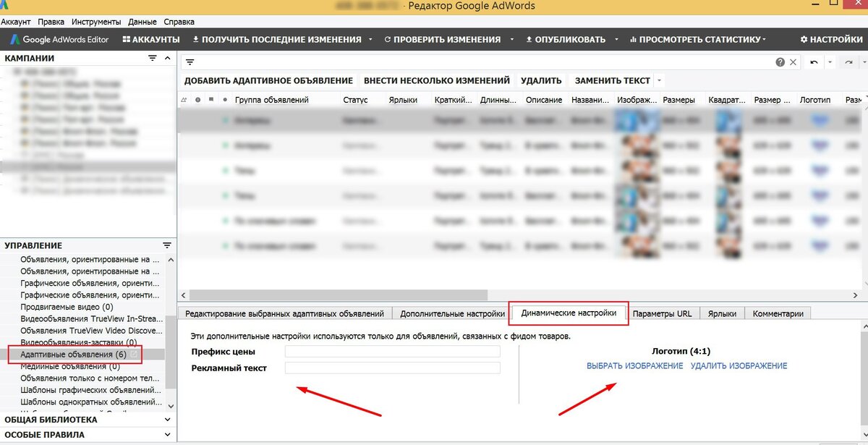This screenshot has height=445, width=868.
Task: Click the status dot column header icon
Action: (225, 100)
